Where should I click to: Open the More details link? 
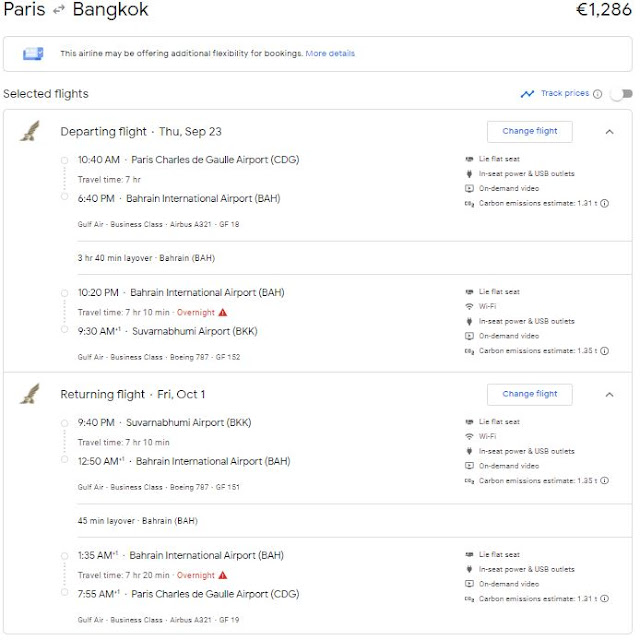(330, 54)
